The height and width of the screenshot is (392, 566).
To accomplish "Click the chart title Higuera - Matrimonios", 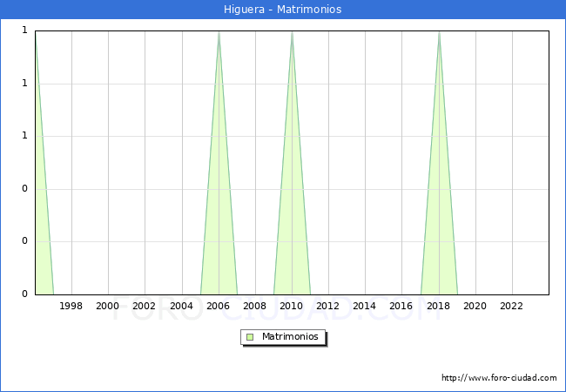I will (283, 9).
